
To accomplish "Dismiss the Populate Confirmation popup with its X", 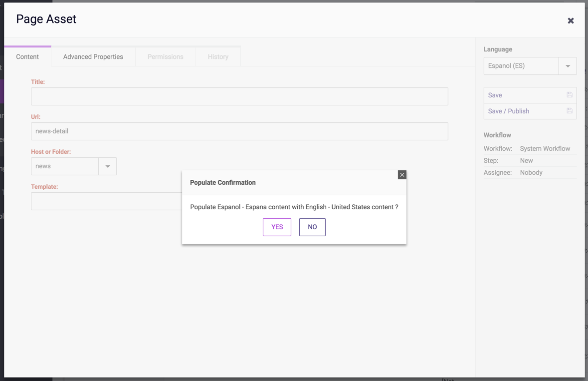I will (x=402, y=175).
